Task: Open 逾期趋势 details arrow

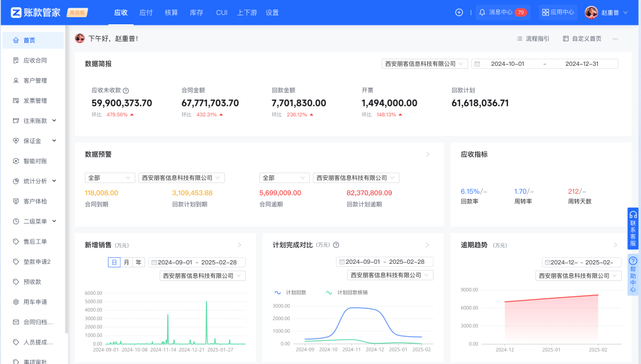Action: (615, 245)
